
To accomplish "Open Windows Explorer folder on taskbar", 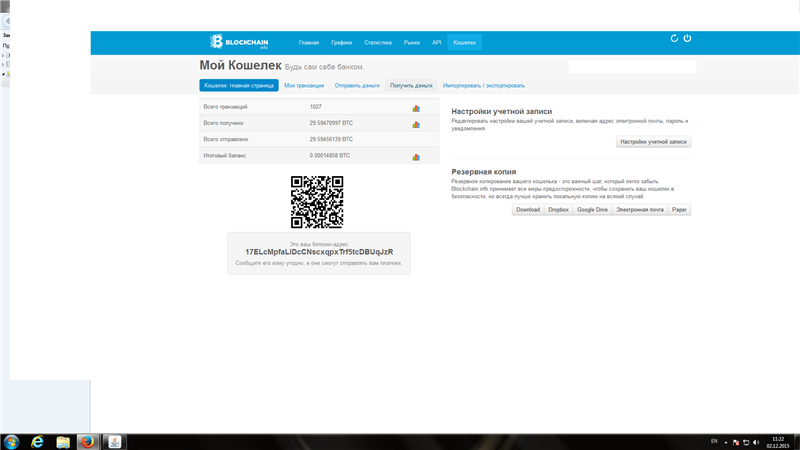I will click(63, 442).
